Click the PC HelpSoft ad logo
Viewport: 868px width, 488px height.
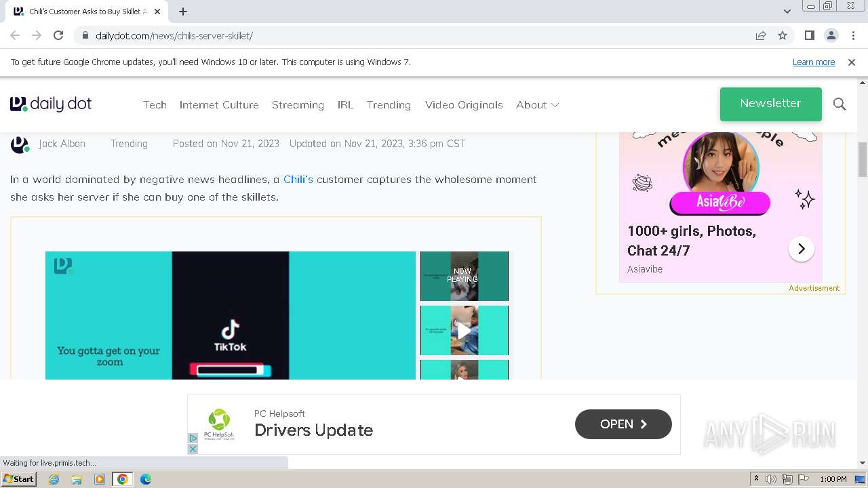pyautogui.click(x=219, y=424)
